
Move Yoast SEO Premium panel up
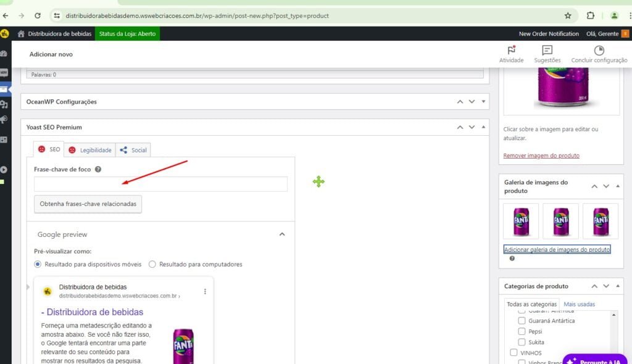click(x=460, y=127)
